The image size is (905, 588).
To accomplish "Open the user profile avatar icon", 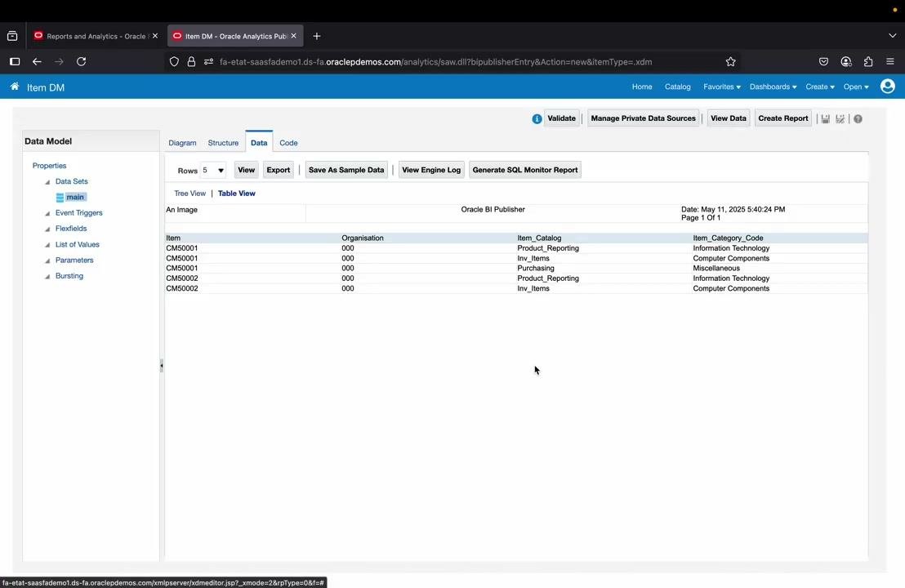I will coord(888,87).
